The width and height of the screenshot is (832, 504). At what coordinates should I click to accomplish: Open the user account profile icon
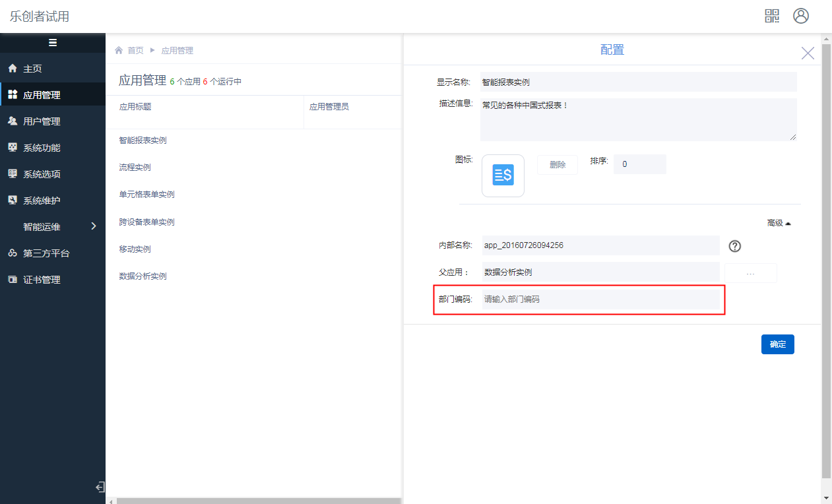(800, 16)
